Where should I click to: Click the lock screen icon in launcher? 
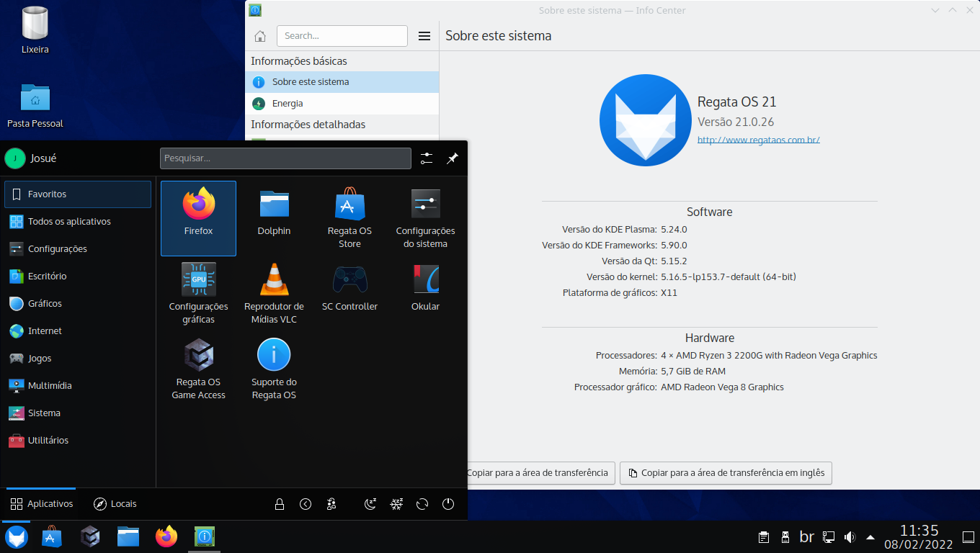coord(280,504)
